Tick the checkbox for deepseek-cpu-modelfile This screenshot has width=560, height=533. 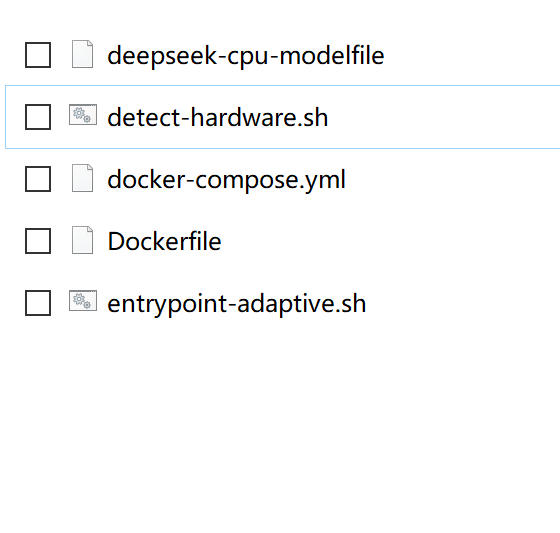coord(38,55)
